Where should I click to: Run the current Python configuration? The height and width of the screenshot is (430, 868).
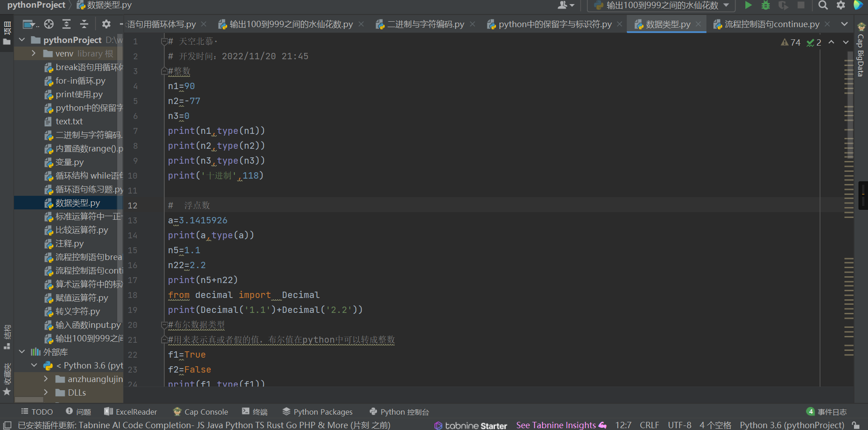pyautogui.click(x=748, y=5)
